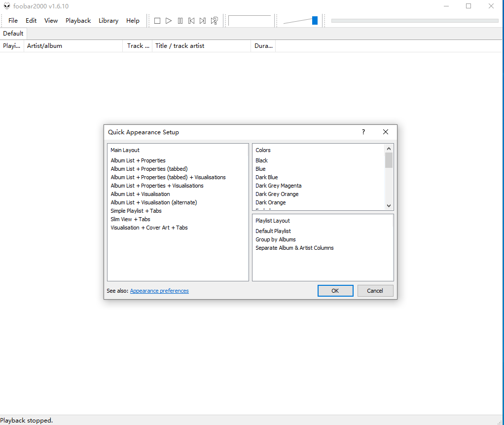The width and height of the screenshot is (504, 425).
Task: Select the Dark Grey Magenta color scheme
Action: pos(278,186)
